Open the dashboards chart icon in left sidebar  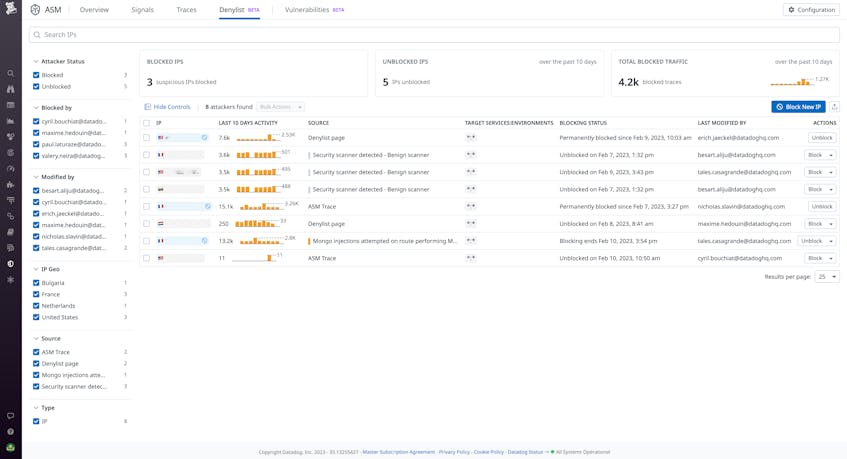tap(10, 121)
